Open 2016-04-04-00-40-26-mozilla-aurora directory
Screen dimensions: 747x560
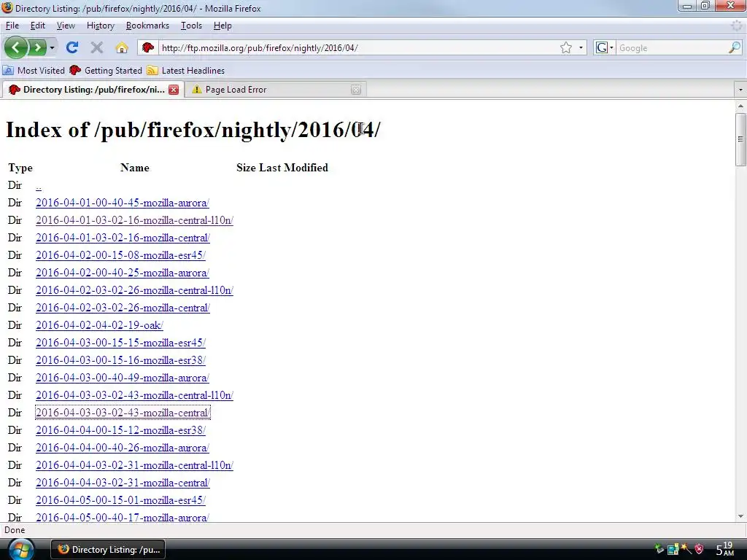tap(123, 448)
